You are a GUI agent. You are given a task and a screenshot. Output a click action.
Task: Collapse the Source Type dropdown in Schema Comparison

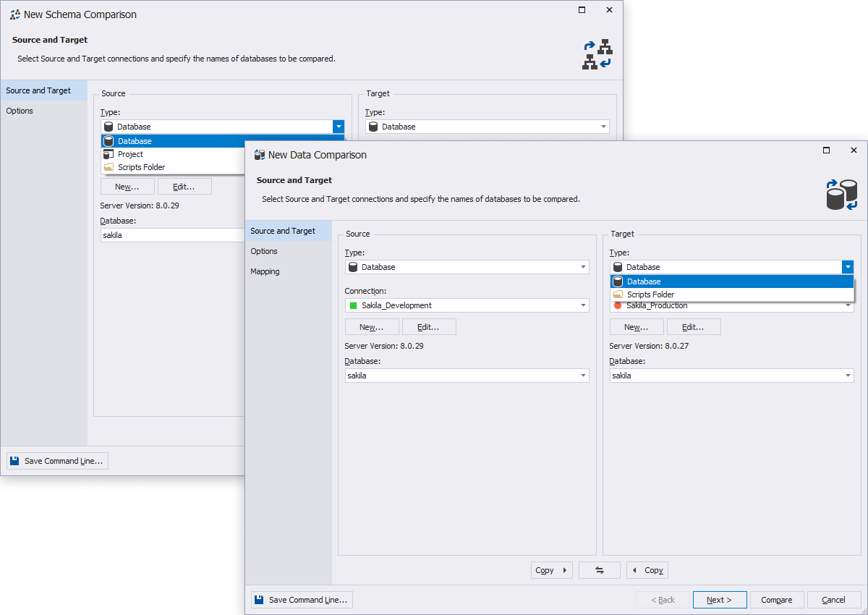(339, 127)
